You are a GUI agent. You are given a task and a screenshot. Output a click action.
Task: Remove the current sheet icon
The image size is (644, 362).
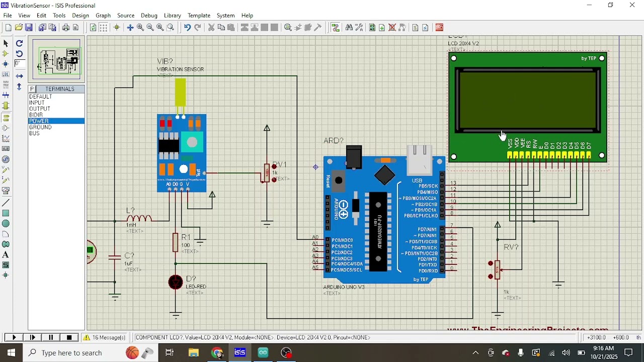pos(392,28)
